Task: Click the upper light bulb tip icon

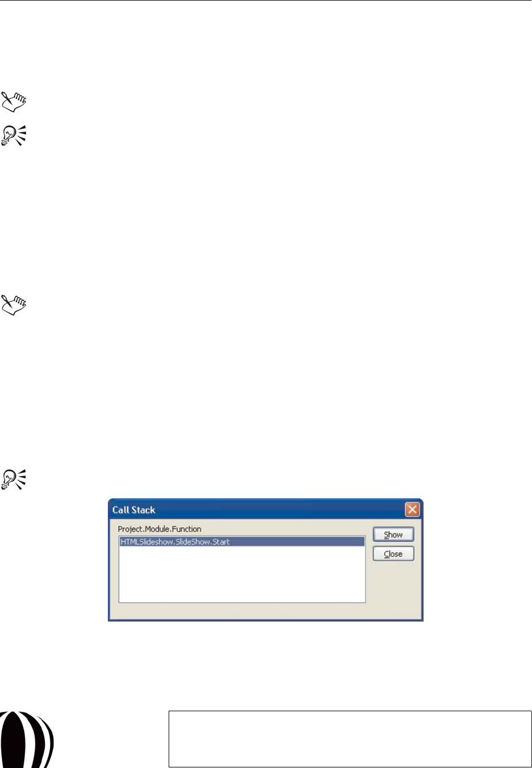Action: pos(14,136)
